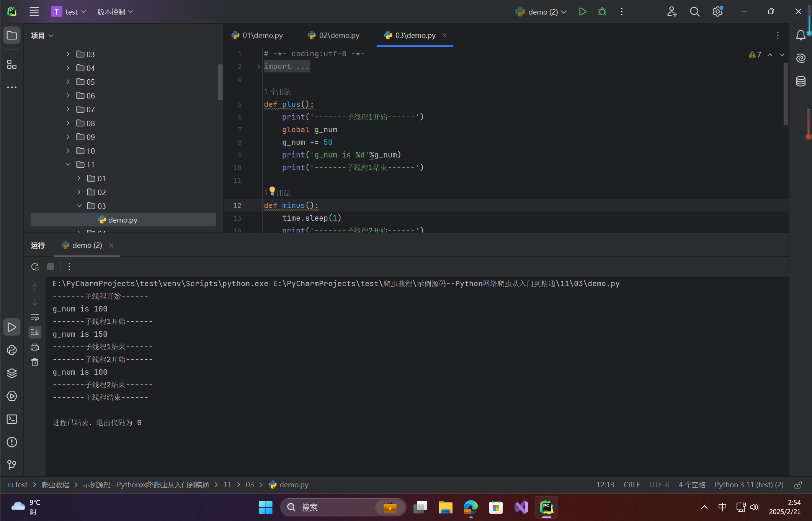Click the project tree vertical scrollbar

220,82
